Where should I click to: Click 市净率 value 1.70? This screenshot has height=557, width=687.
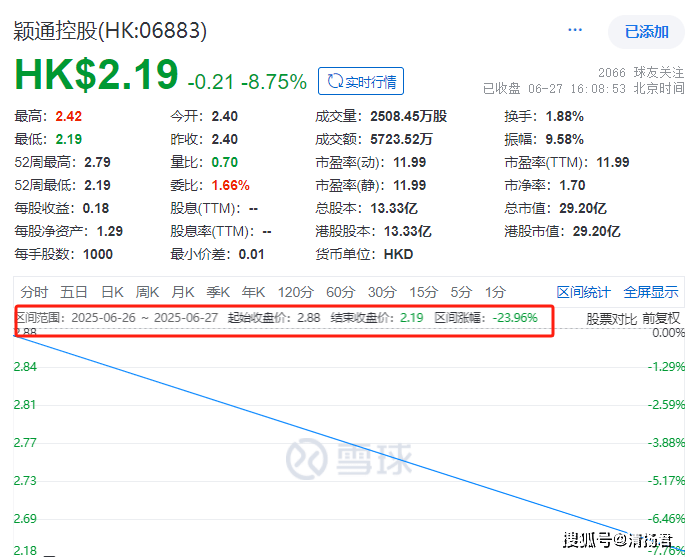point(572,185)
